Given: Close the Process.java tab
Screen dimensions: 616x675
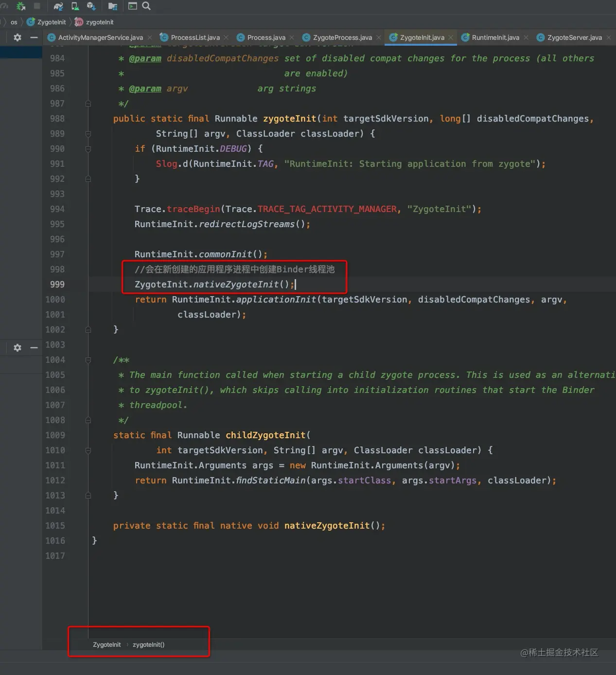Looking at the screenshot, I should pos(292,37).
